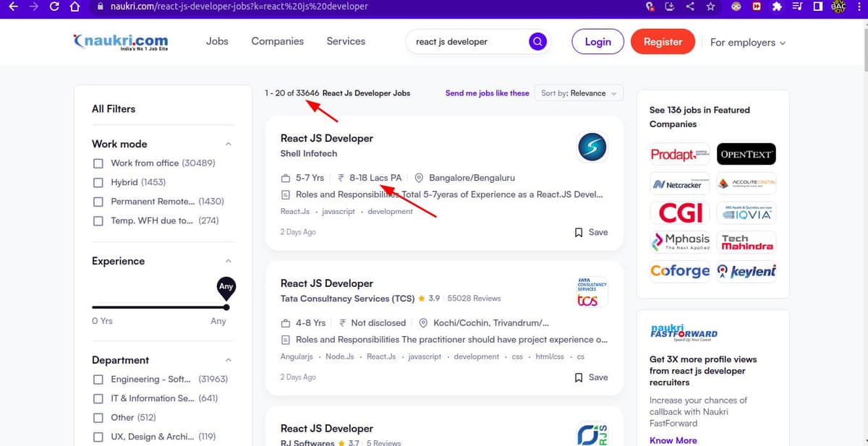
Task: Open the Sort by Relevance dropdown
Action: pos(579,93)
